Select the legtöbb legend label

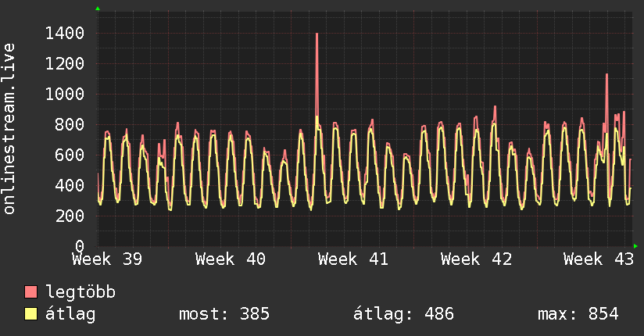coord(80,292)
